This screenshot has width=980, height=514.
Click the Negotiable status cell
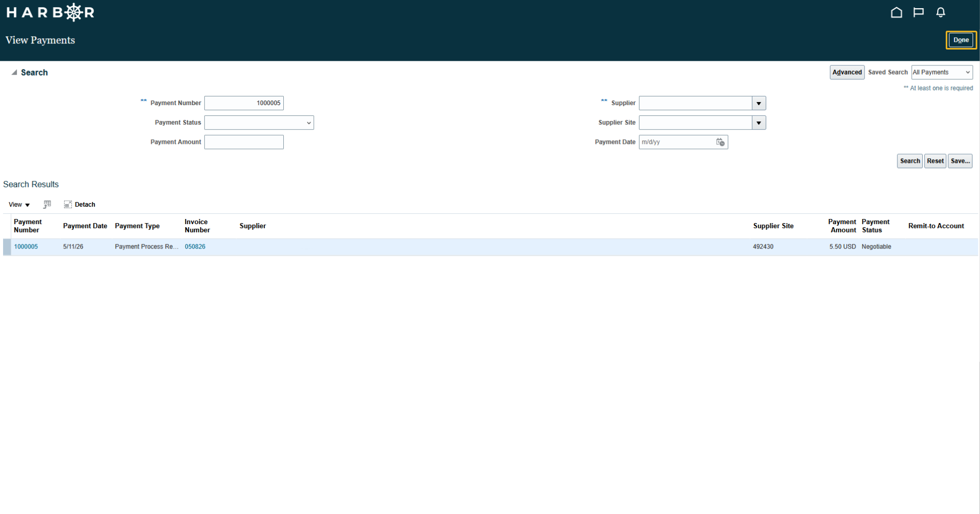[x=876, y=247]
